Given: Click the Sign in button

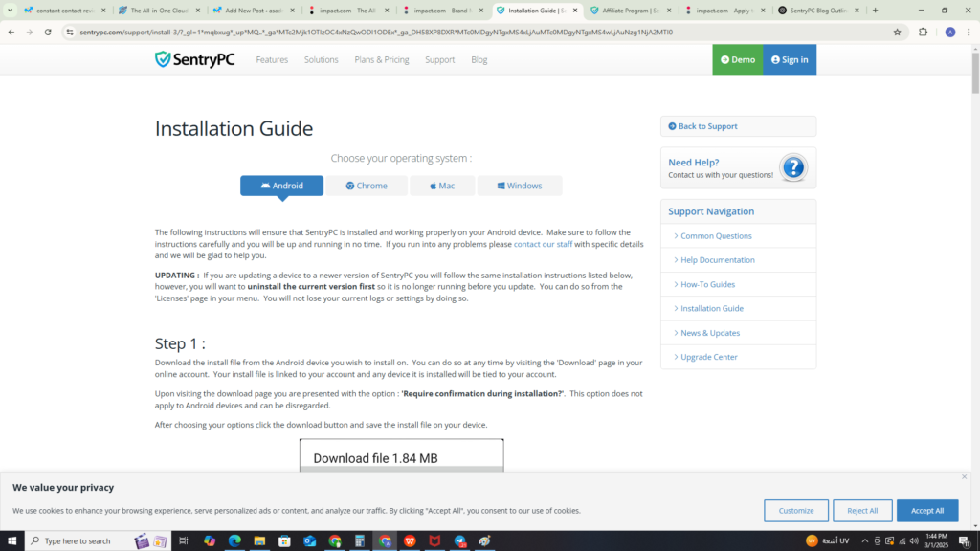Looking at the screenshot, I should pos(790,59).
